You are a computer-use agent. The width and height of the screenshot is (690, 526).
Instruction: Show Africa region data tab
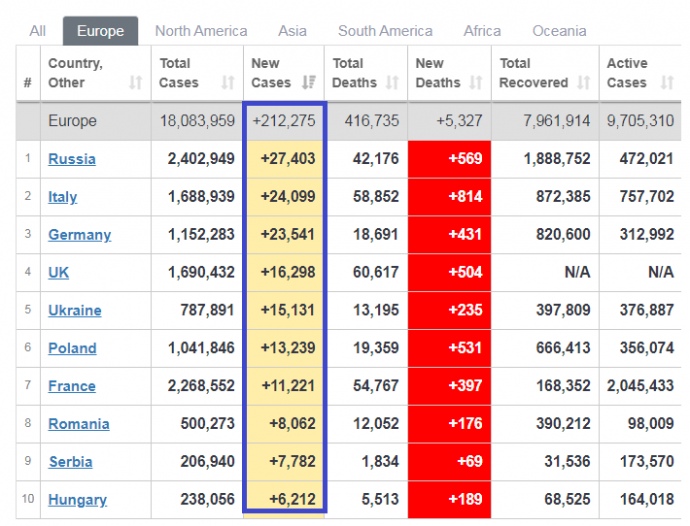[x=482, y=31]
